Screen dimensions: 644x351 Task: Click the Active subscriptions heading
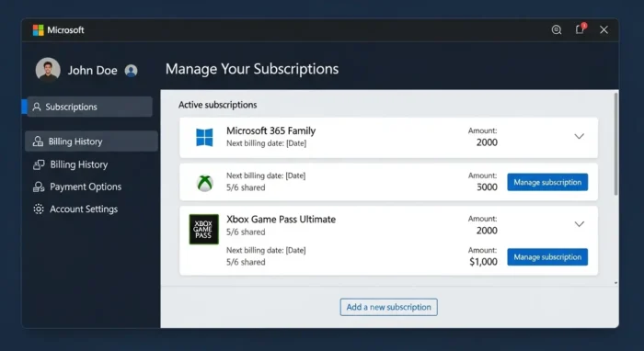pos(218,105)
